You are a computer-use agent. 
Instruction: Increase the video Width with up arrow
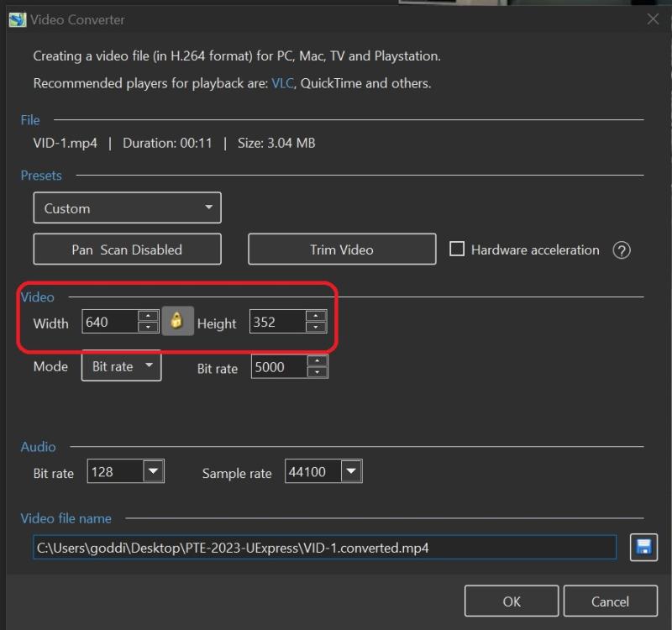[x=149, y=317]
